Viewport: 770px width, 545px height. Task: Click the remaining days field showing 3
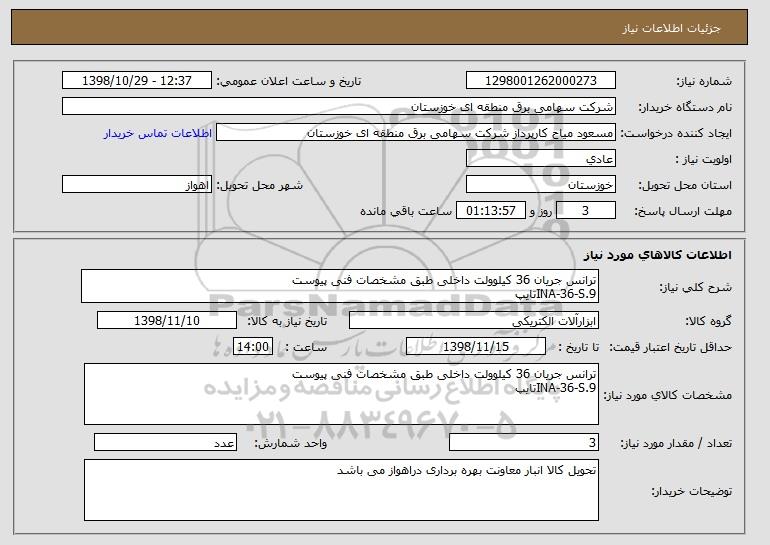tap(585, 211)
